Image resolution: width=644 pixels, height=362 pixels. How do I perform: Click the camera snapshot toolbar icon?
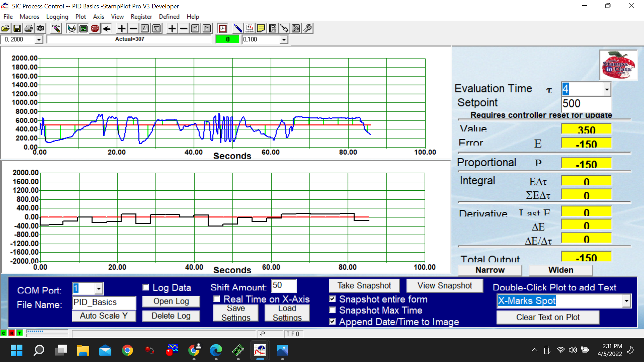point(41,28)
